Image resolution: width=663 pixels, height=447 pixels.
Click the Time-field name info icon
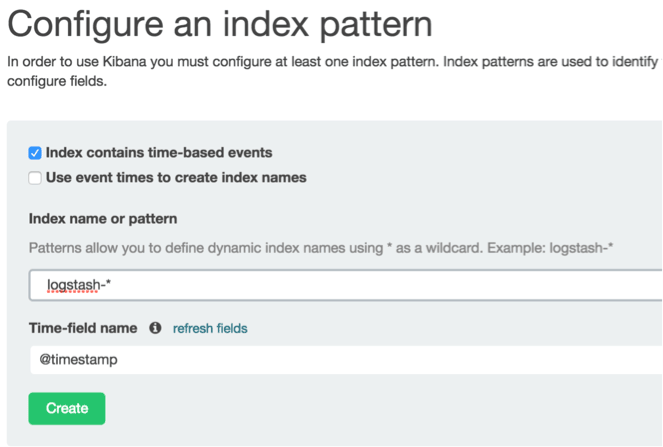click(155, 328)
